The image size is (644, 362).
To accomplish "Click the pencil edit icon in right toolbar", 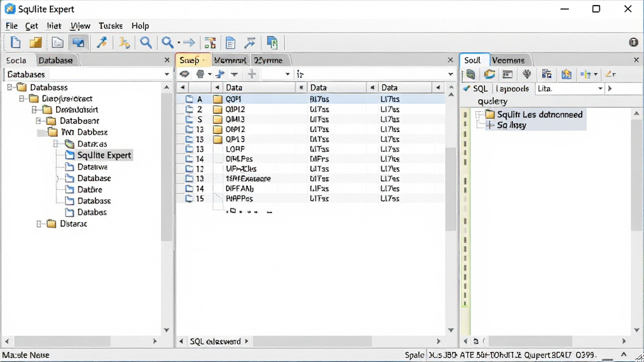I will pyautogui.click(x=610, y=74).
